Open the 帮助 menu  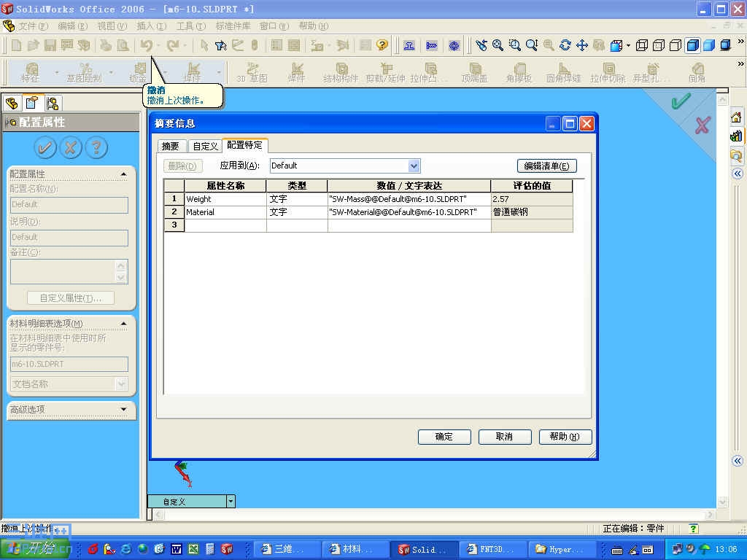click(313, 26)
